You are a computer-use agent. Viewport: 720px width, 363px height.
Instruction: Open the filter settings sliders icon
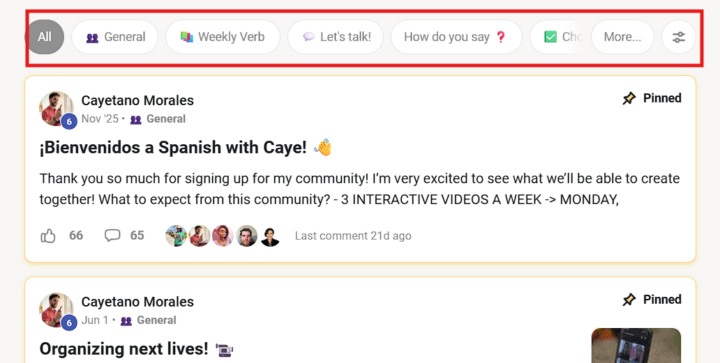pyautogui.click(x=679, y=37)
